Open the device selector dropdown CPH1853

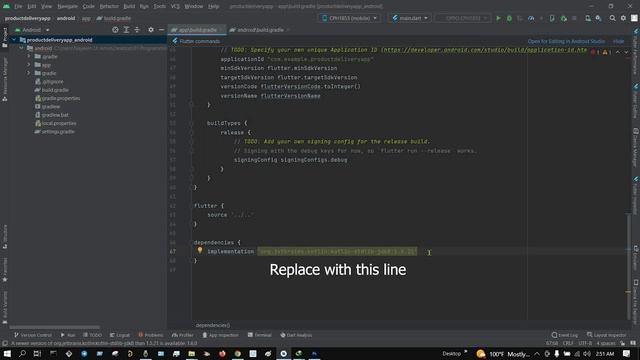coord(349,18)
